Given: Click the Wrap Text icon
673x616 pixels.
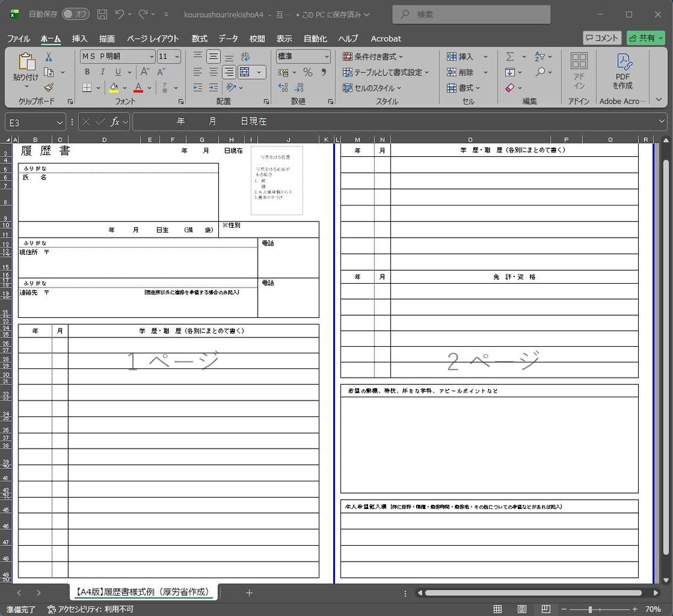Looking at the screenshot, I should pos(245,56).
